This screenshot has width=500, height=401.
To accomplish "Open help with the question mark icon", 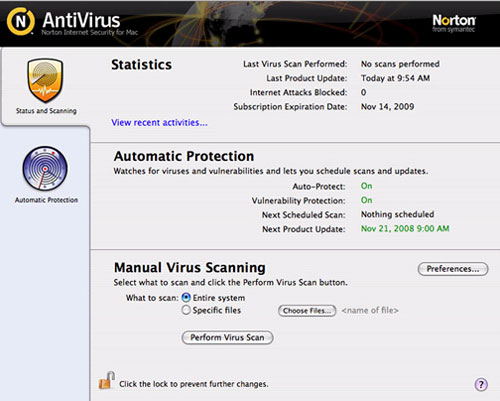I will (481, 384).
